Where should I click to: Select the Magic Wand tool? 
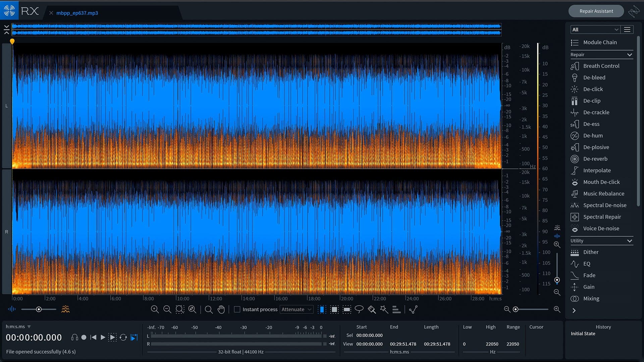coord(384,309)
